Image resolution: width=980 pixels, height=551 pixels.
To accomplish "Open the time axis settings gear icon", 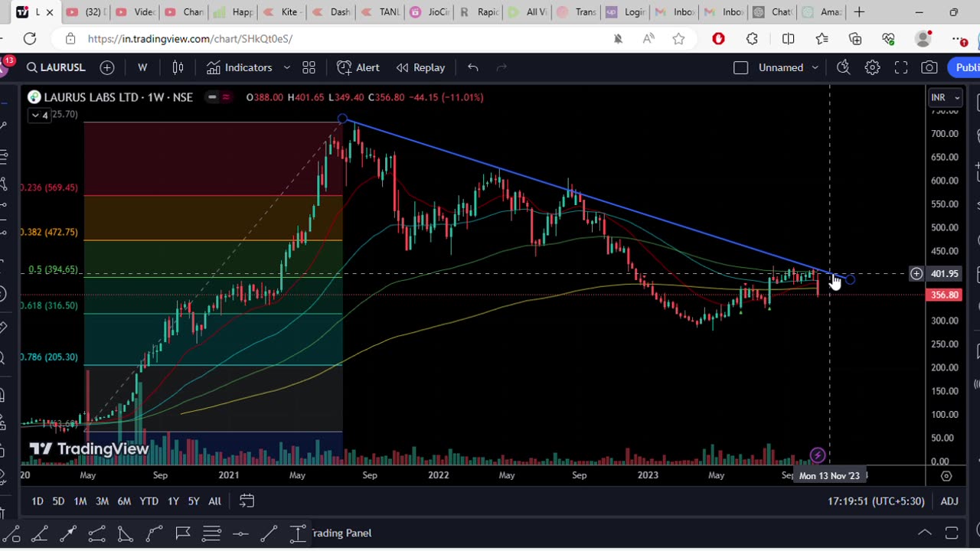I will pyautogui.click(x=946, y=476).
